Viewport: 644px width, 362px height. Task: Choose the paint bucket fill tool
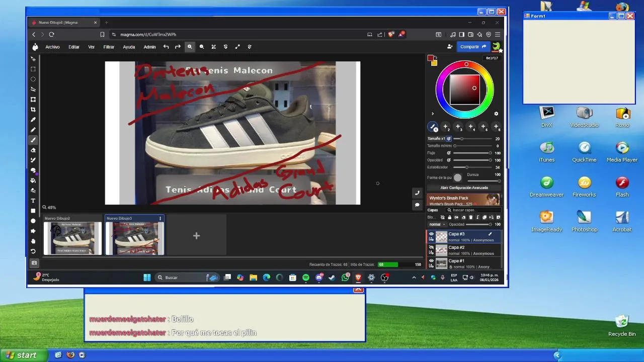[x=33, y=180]
